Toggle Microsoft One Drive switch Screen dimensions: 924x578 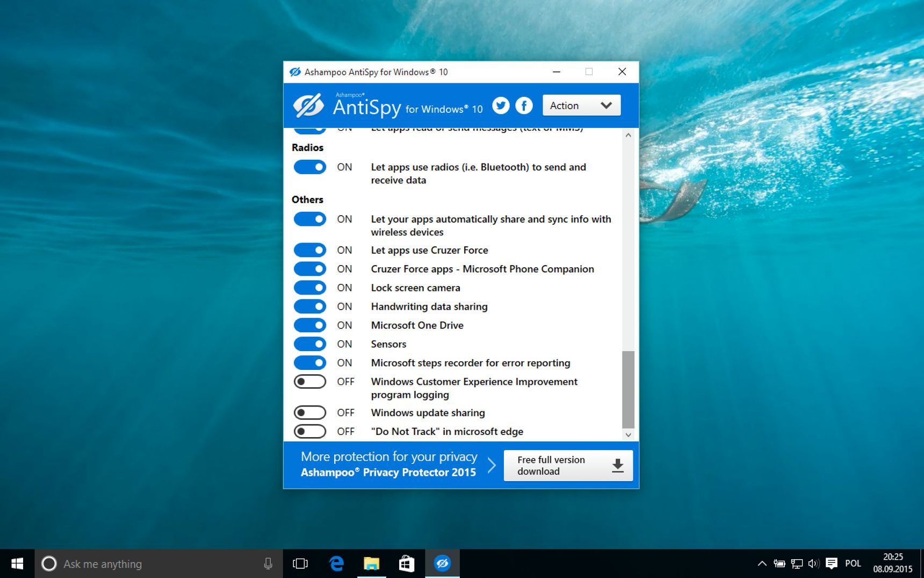(x=310, y=325)
